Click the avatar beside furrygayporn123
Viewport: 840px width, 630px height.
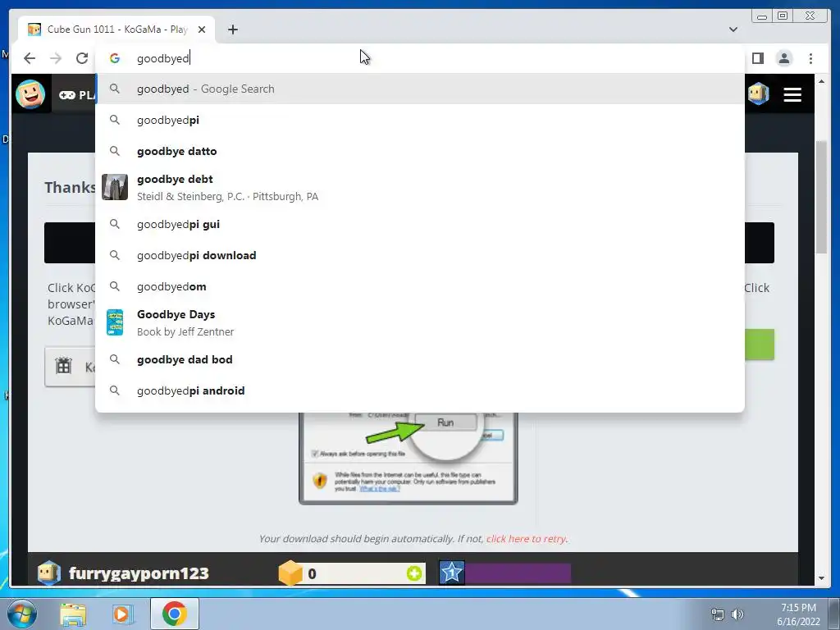click(48, 573)
